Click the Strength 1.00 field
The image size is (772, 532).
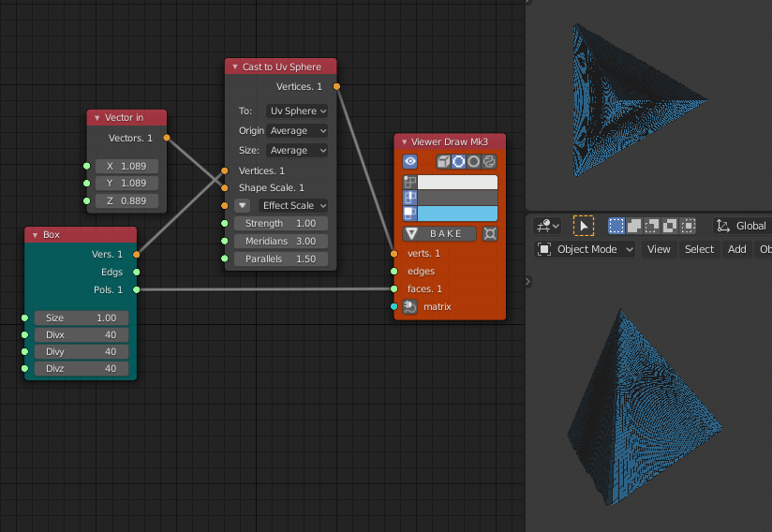[x=281, y=224]
